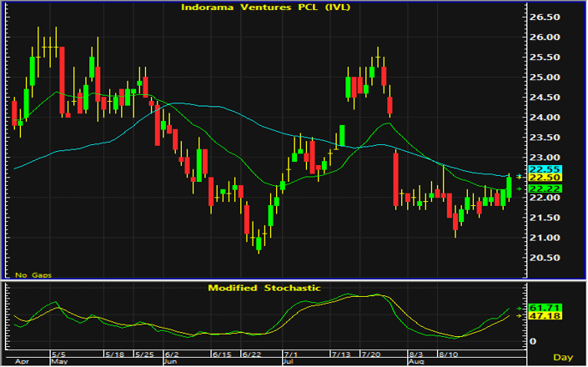Click the 'No Gaps' label
Screen dimensions: 588x367
[33, 274]
